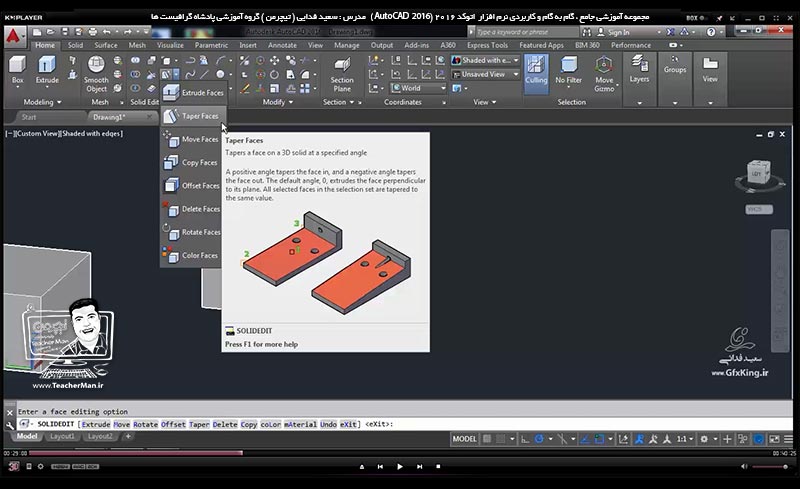The image size is (800, 489).
Task: Toggle 2D object snap in status bar
Action: [x=599, y=439]
